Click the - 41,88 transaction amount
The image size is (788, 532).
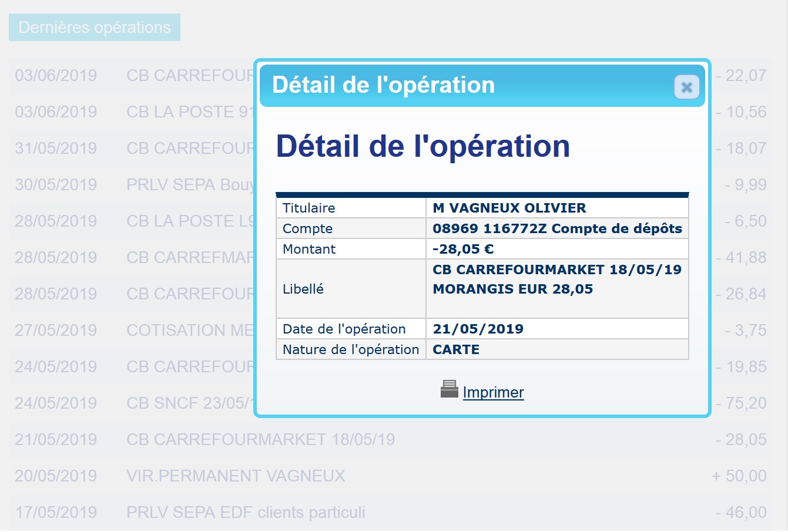coord(742,257)
